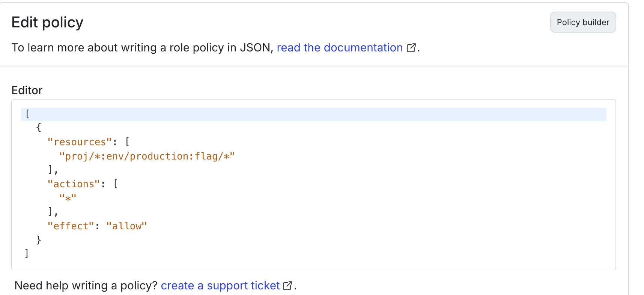This screenshot has height=295, width=644.
Task: Click the external-link icon beside create a support ticket
Action: pos(287,286)
